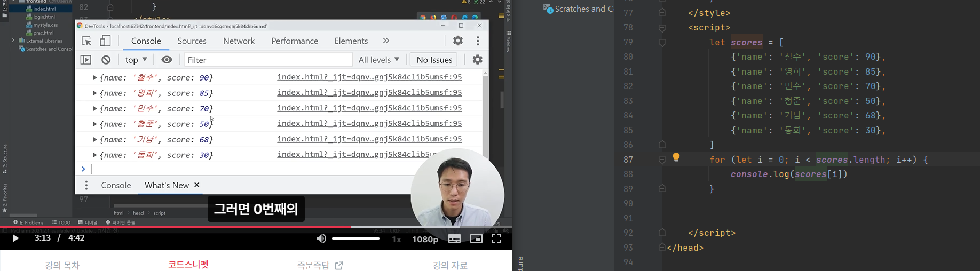The width and height of the screenshot is (980, 271).
Task: Expand the 민수 score 70 object
Action: pyautogui.click(x=94, y=109)
